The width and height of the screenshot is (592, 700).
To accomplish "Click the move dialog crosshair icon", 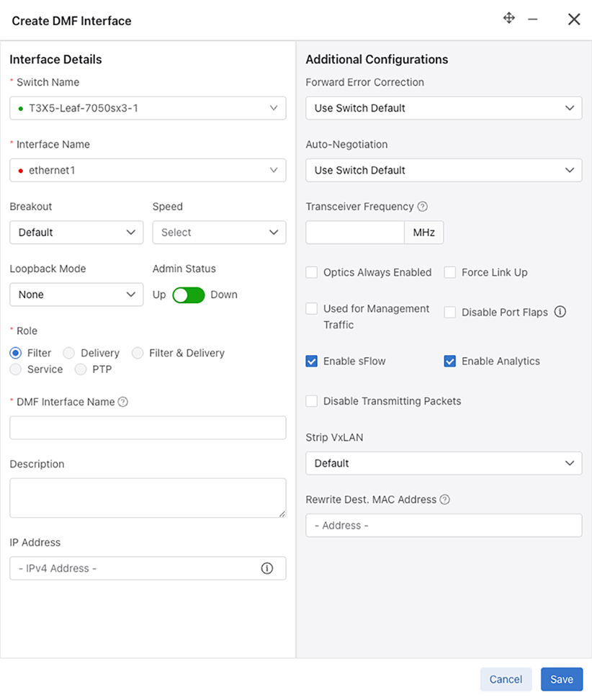I will [509, 19].
